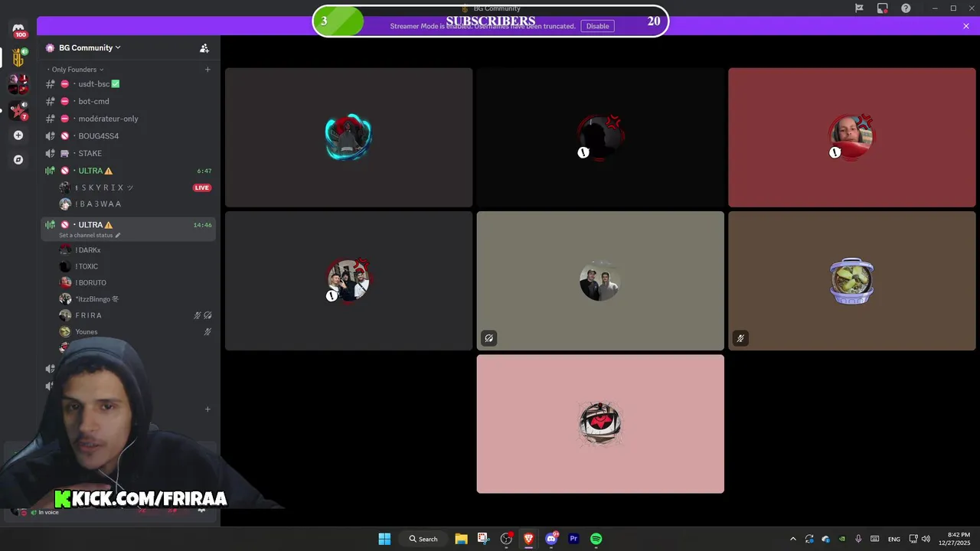Click the Discord taskbar icon
This screenshot has width=980, height=551.
[551, 539]
